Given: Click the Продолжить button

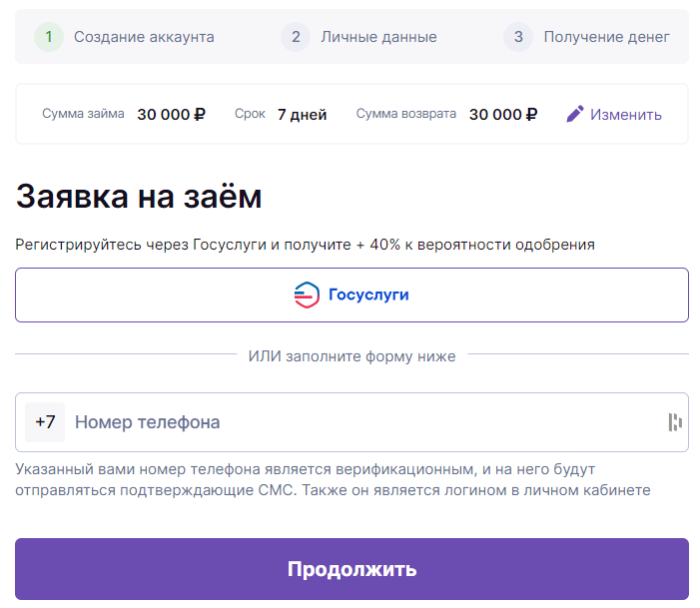Looking at the screenshot, I should coord(351,569).
